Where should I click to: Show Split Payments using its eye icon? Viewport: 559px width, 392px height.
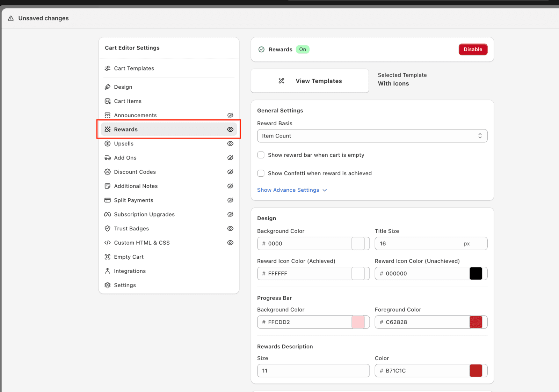[230, 200]
